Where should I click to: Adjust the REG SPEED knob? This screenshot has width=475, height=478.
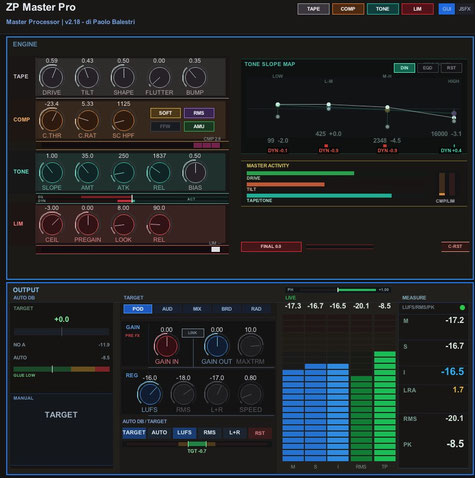point(250,394)
